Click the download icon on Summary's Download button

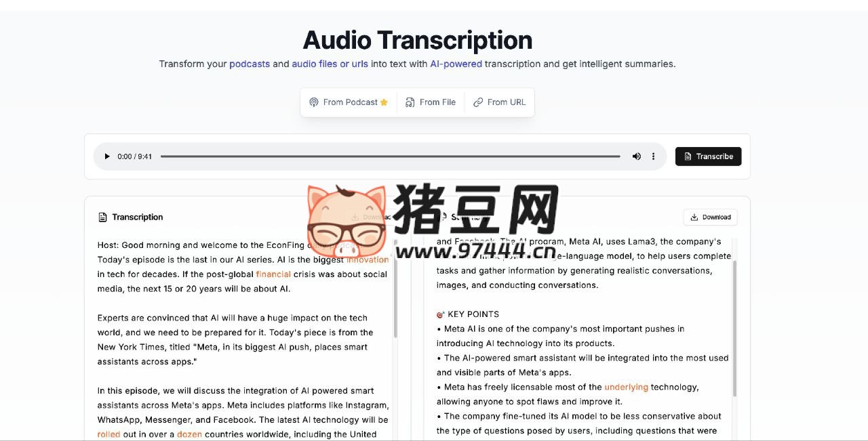[x=694, y=217]
